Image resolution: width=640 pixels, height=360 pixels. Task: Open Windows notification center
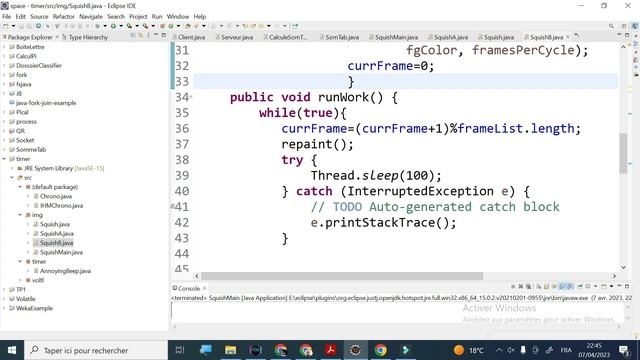[624, 350]
